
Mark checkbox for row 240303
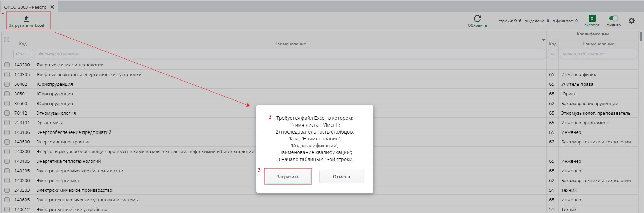click(x=7, y=190)
